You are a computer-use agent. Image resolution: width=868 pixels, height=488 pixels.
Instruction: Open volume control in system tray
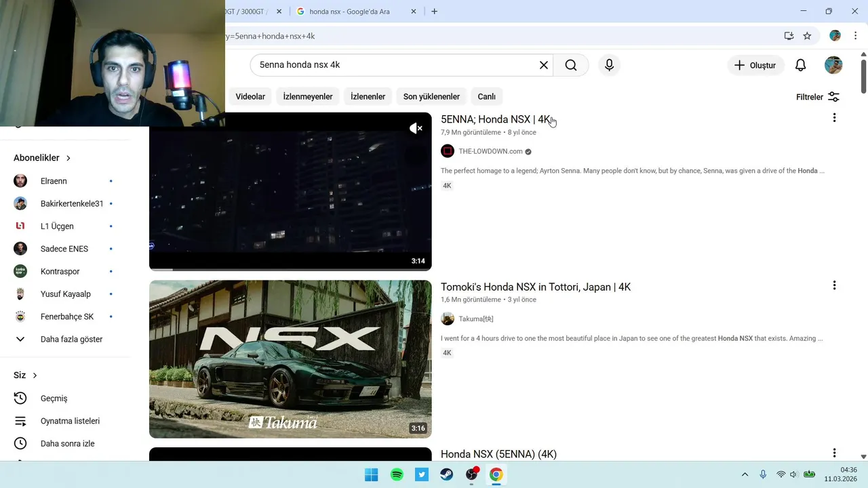pyautogui.click(x=793, y=474)
